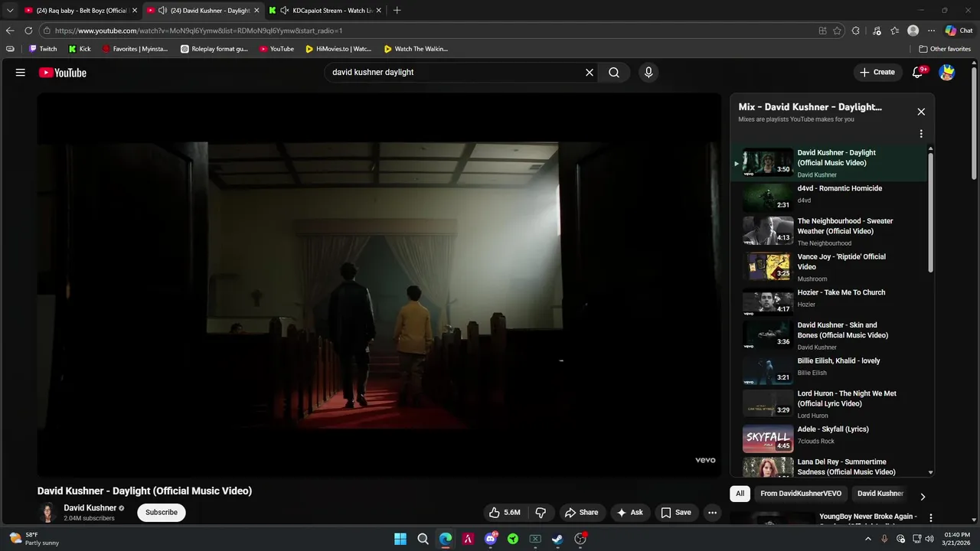The height and width of the screenshot is (551, 980).
Task: Save the video to a playlist
Action: point(676,513)
